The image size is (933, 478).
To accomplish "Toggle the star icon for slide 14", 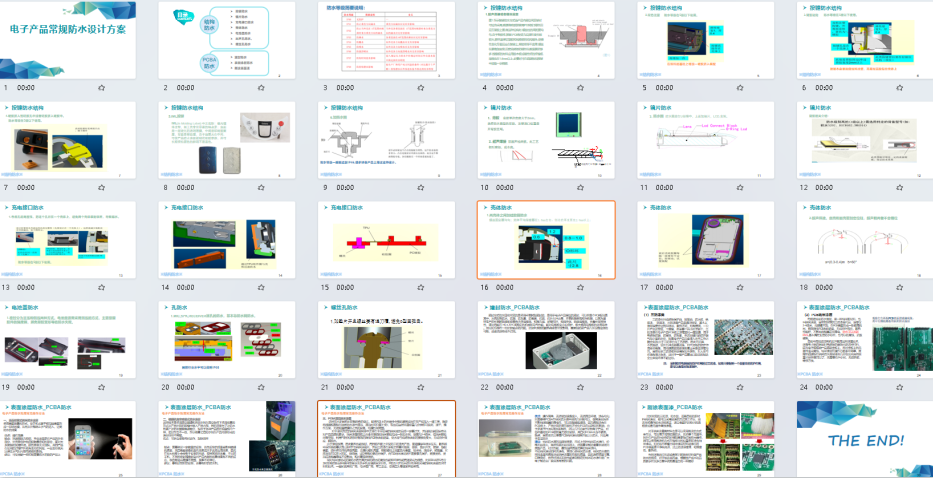I will (x=261, y=288).
